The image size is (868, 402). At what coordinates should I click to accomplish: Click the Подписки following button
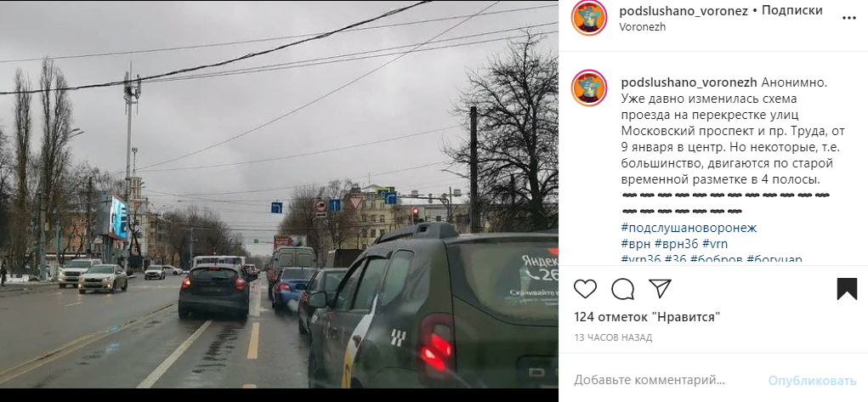point(791,10)
